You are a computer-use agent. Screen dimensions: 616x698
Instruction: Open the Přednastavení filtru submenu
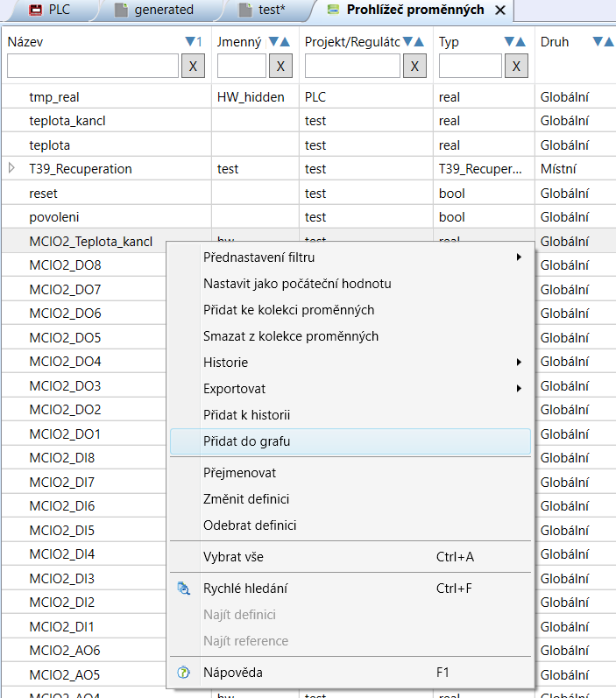tap(350, 257)
